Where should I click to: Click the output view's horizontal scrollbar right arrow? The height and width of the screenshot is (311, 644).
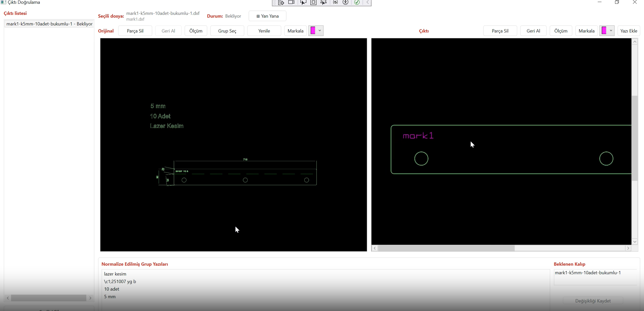628,248
